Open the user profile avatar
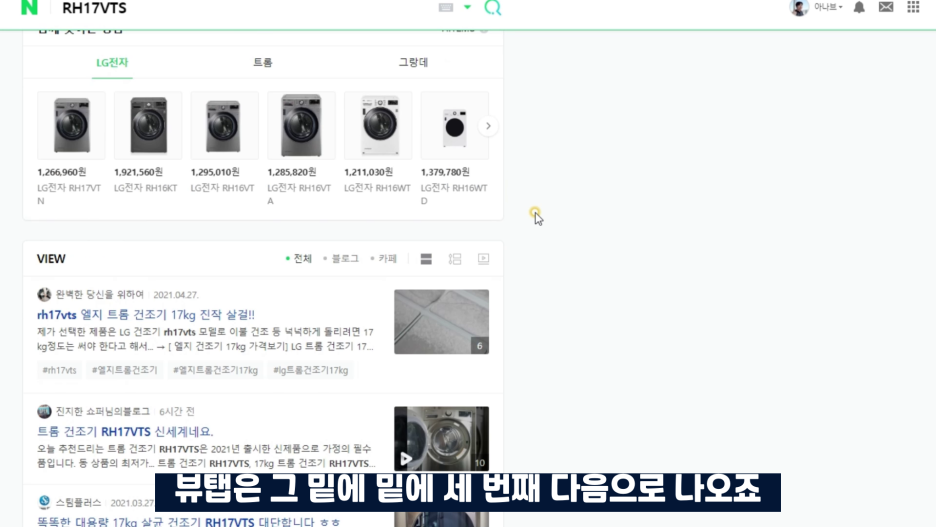 point(799,8)
